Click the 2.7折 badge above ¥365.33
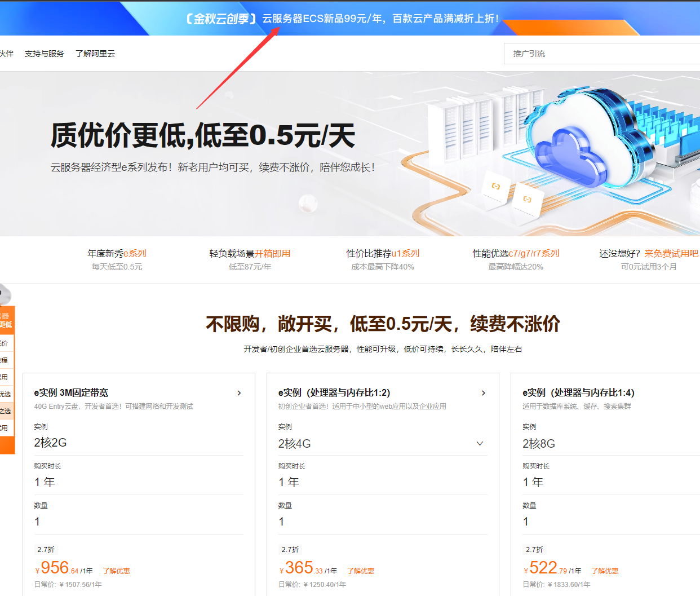This screenshot has height=596, width=700. (x=290, y=549)
